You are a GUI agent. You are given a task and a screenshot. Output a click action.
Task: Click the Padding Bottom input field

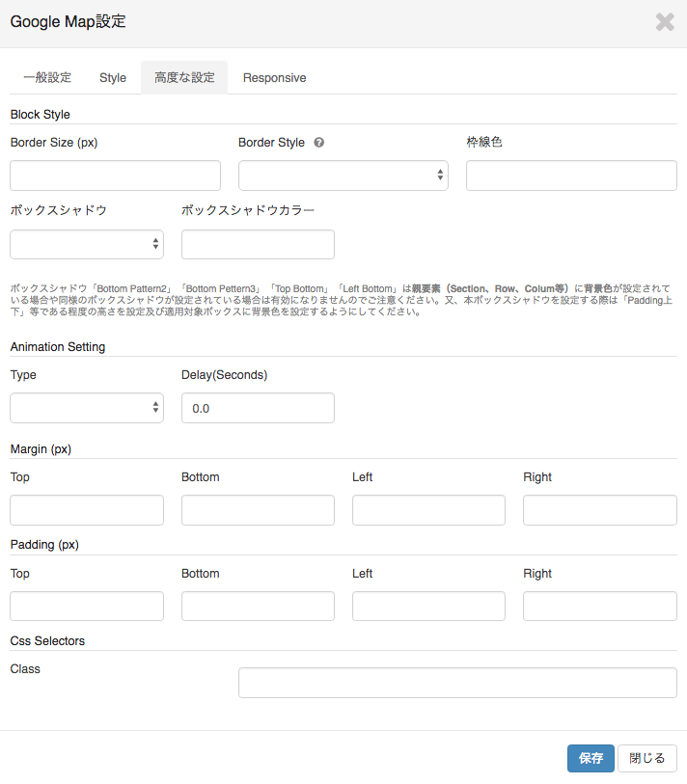coord(258,606)
